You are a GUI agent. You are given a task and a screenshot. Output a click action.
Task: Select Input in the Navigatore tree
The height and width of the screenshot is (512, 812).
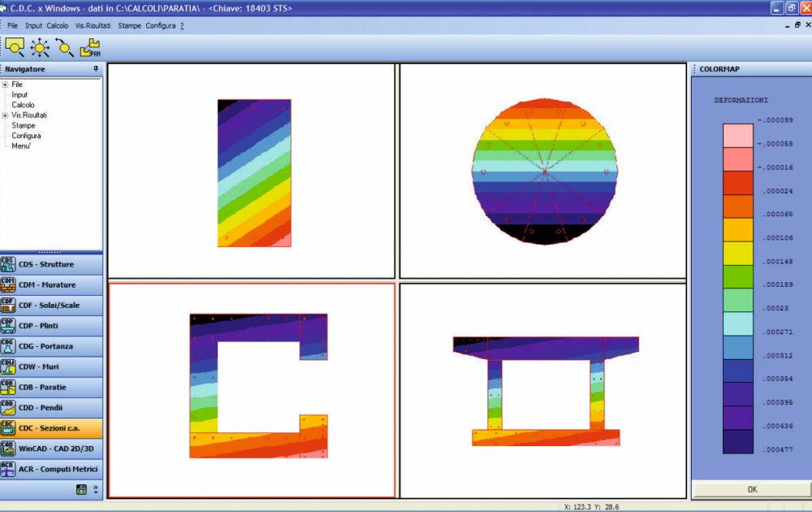(19, 95)
